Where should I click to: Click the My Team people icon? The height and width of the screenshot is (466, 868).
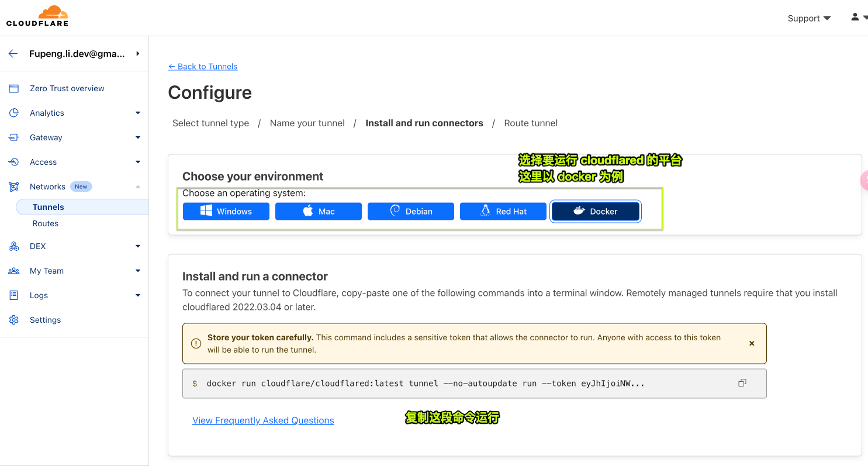click(x=14, y=271)
